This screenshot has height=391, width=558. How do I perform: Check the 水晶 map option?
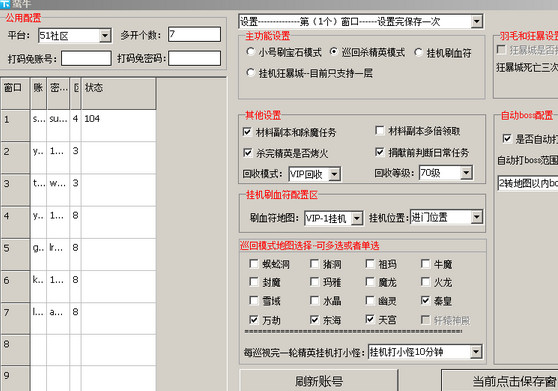[x=314, y=301]
